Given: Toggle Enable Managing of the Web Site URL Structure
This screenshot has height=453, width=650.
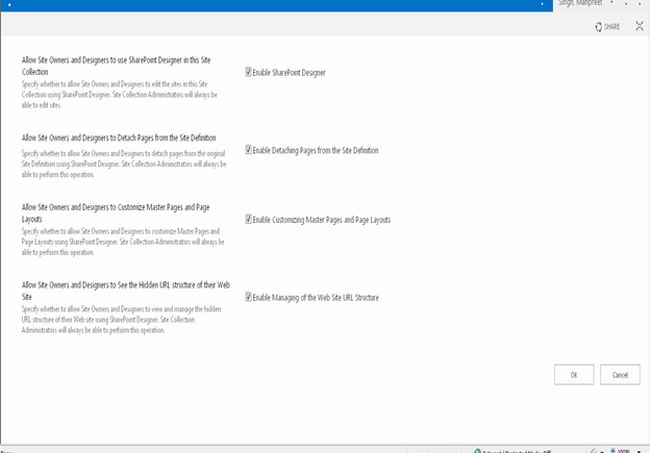Looking at the screenshot, I should pyautogui.click(x=248, y=297).
